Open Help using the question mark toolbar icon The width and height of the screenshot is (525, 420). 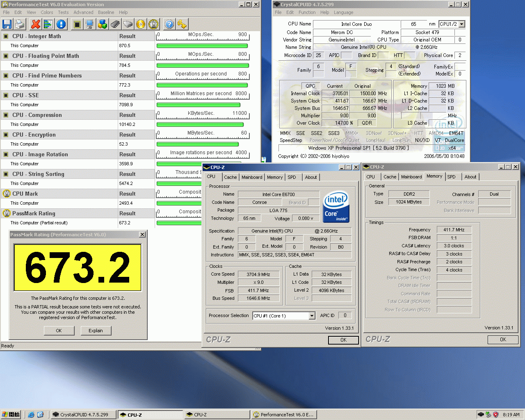[169, 24]
